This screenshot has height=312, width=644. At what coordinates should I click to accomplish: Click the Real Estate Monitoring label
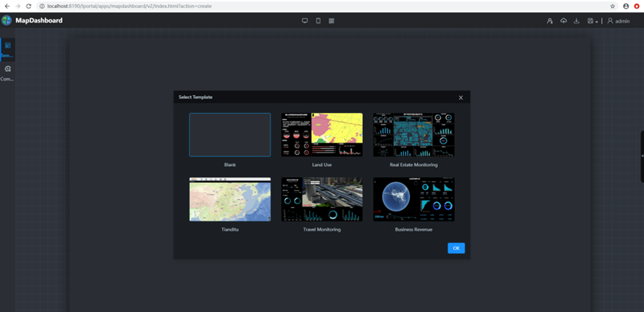tap(414, 164)
